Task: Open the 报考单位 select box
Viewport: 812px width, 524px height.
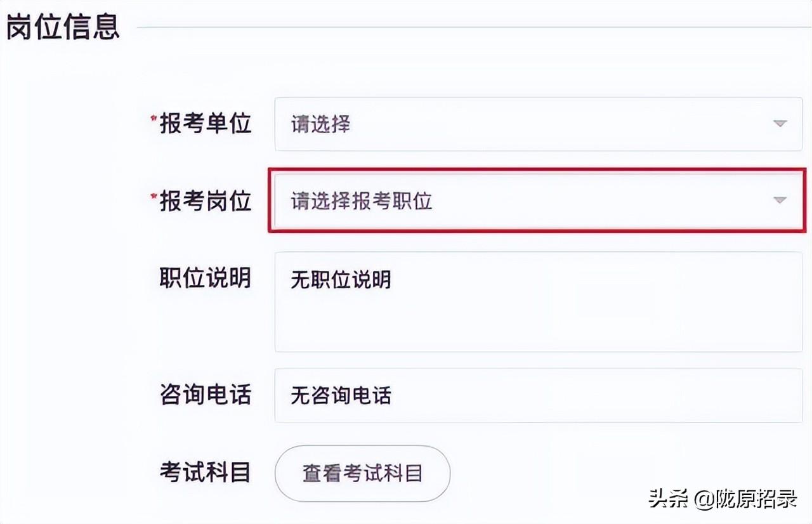Action: pyautogui.click(x=538, y=124)
